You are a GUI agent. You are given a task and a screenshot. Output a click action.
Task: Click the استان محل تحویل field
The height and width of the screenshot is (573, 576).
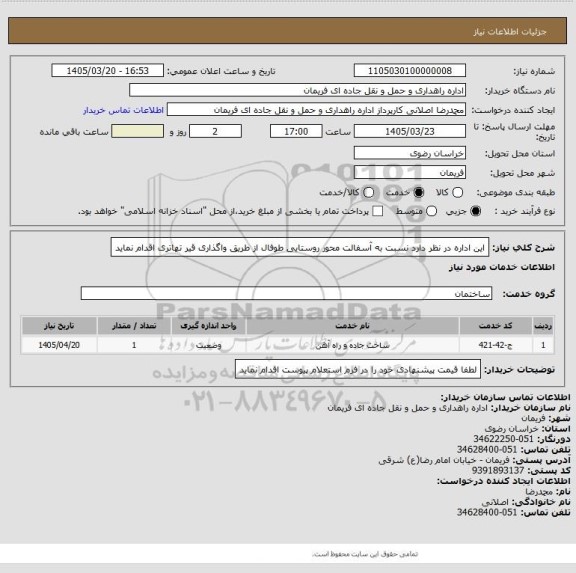410,153
